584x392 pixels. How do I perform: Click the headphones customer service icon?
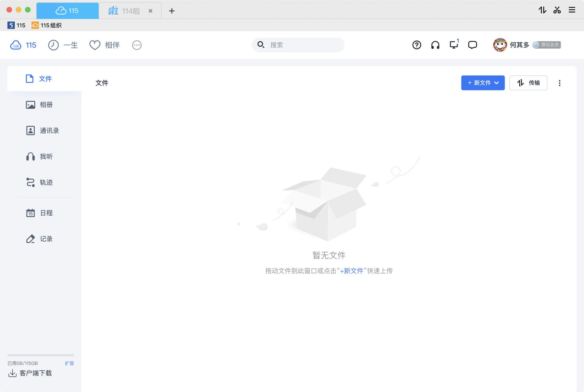coord(435,45)
